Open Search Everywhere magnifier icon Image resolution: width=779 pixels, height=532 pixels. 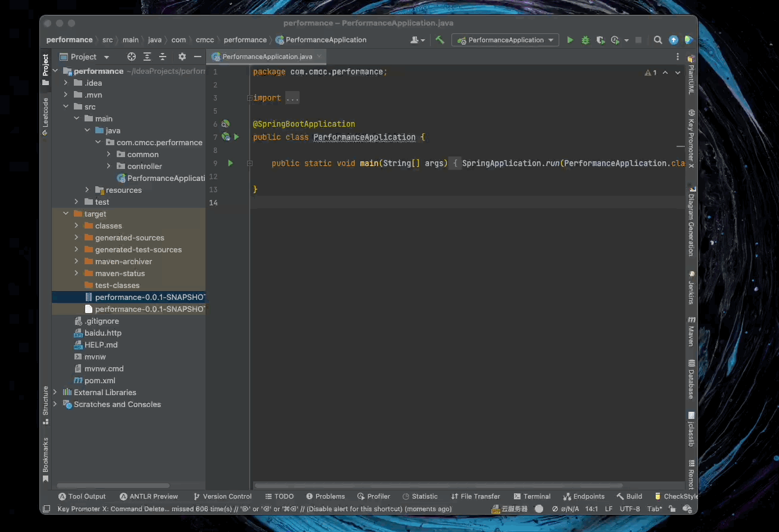[658, 40]
